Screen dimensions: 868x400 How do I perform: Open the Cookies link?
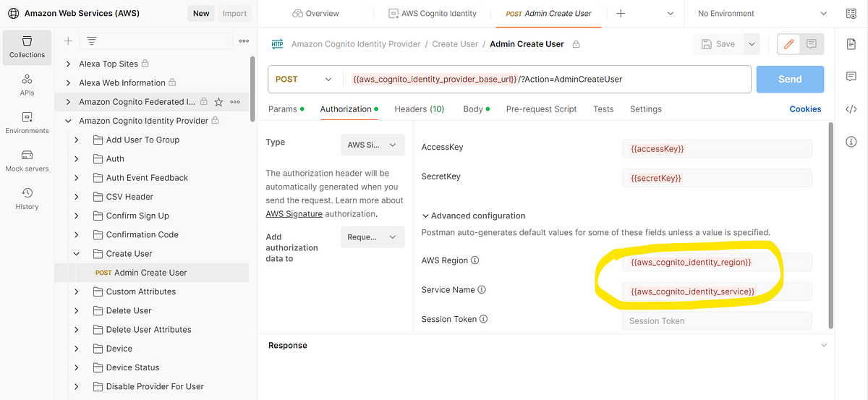[805, 109]
